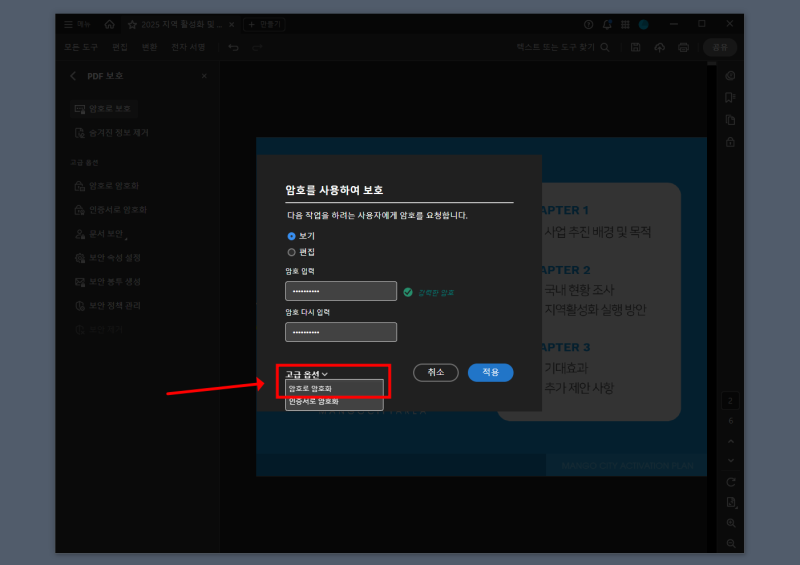Click the 암호를 사용하여 보호 dialog title

(334, 190)
